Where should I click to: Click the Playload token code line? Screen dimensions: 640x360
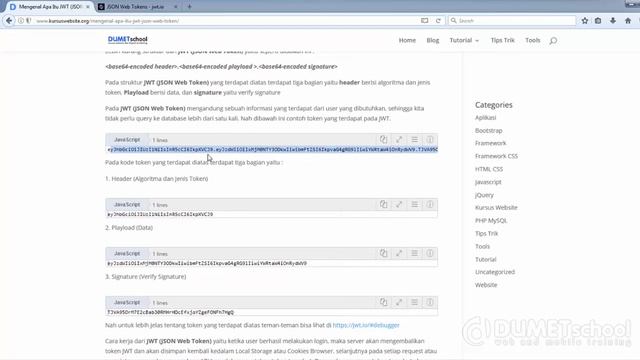(x=207, y=263)
